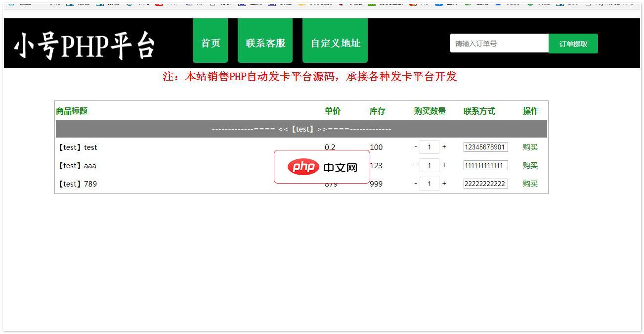Increase quantity for 【test】789 product

tap(444, 183)
